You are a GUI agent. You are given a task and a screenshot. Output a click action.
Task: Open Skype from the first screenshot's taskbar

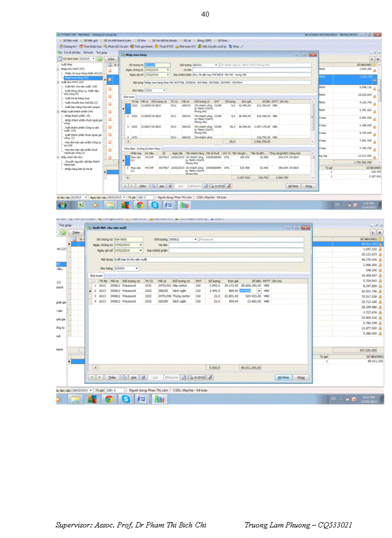[155, 205]
